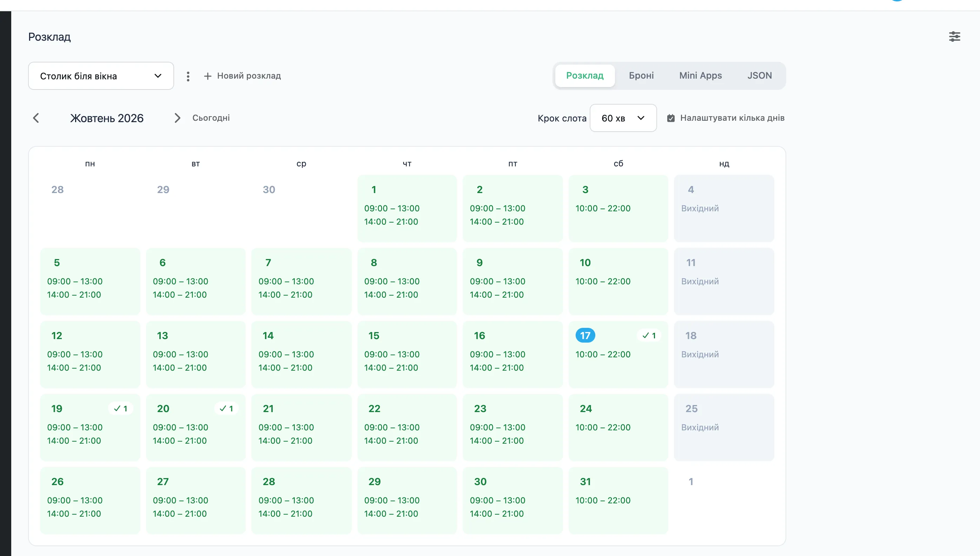This screenshot has width=980, height=556.
Task: Go to previous month with left arrow
Action: pos(36,118)
